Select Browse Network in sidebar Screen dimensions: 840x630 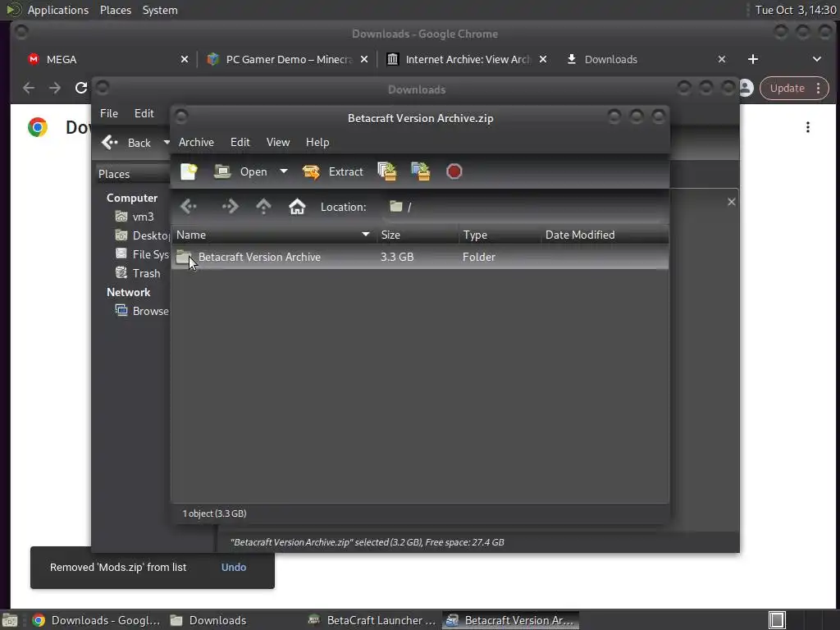(143, 311)
